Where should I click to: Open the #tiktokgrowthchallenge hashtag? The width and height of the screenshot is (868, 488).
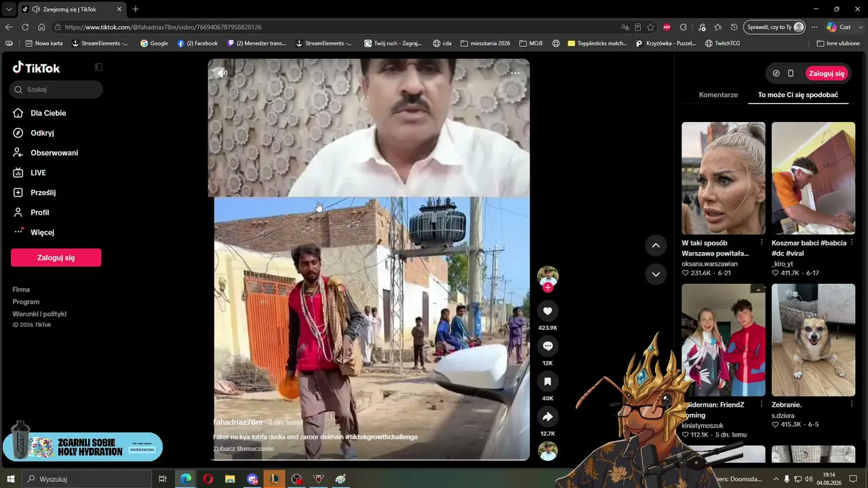[x=381, y=437]
